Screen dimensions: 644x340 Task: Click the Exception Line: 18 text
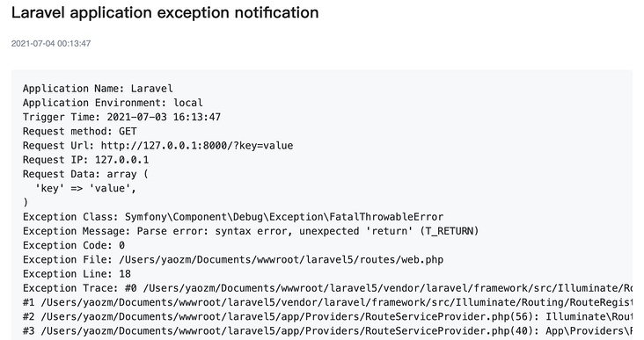click(x=77, y=273)
